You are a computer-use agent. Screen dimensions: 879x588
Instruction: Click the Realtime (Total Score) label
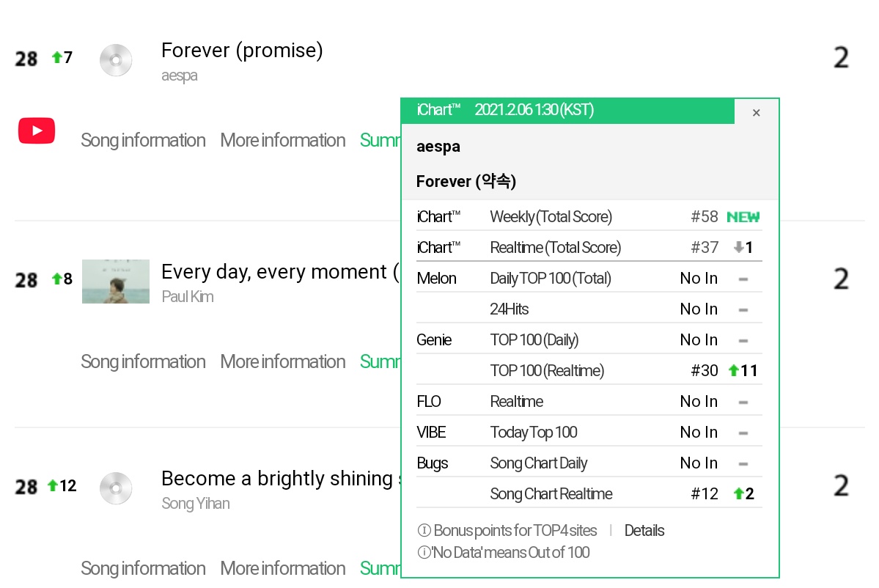click(x=556, y=248)
